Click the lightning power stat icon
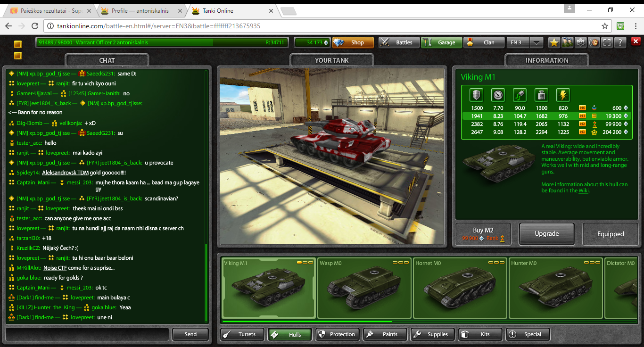This screenshot has height=347, width=644. pos(563,95)
